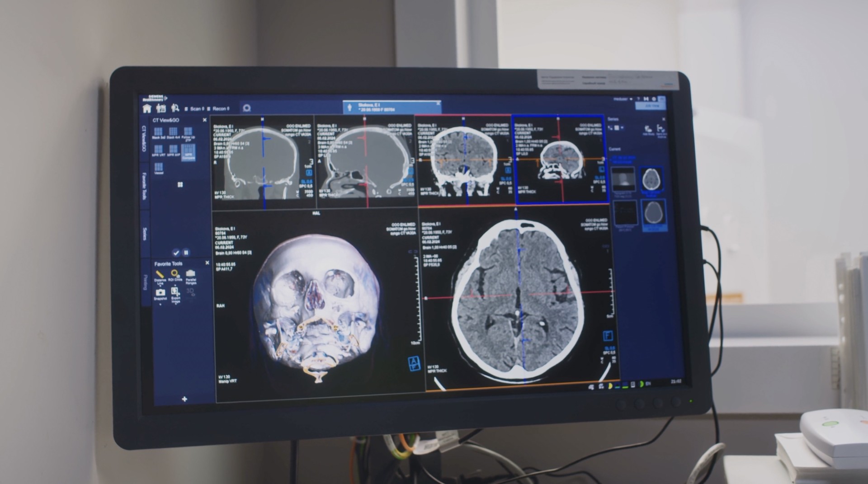Confirm with the checkmark button in CT View&GO
This screenshot has height=484, width=868.
(176, 253)
